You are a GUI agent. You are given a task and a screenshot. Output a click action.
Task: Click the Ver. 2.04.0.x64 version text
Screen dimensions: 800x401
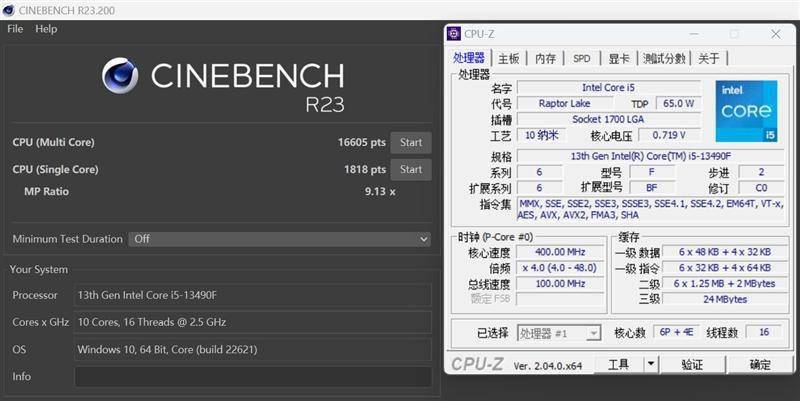547,366
